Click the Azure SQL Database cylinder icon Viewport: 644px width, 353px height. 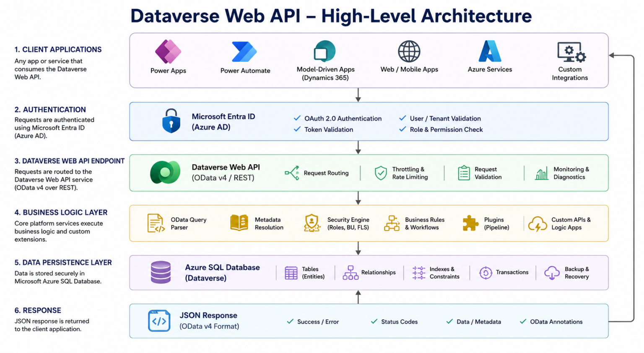coord(161,272)
